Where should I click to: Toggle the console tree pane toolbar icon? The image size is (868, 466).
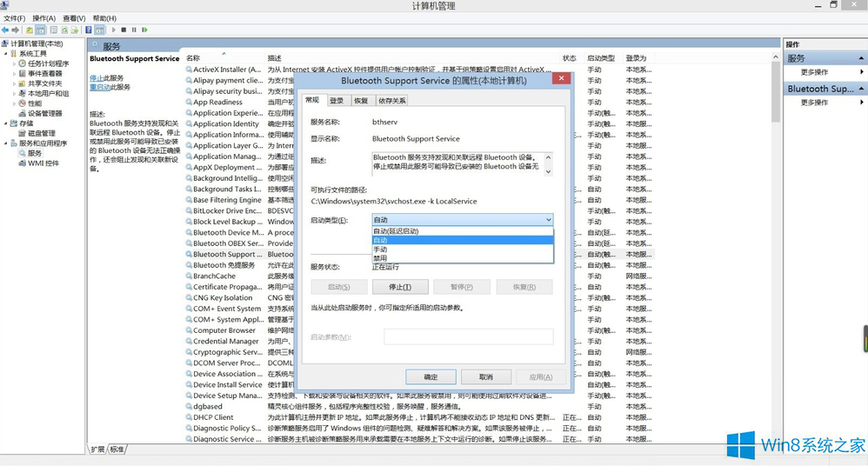pyautogui.click(x=40, y=30)
